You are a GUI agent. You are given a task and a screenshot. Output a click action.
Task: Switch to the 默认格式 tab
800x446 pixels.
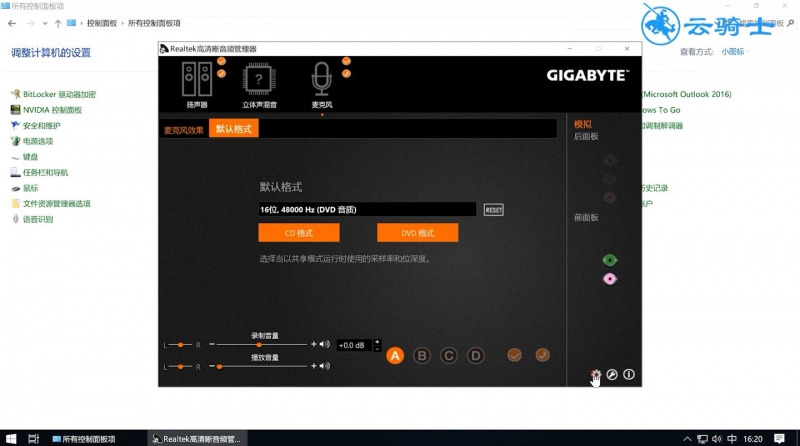pyautogui.click(x=234, y=129)
